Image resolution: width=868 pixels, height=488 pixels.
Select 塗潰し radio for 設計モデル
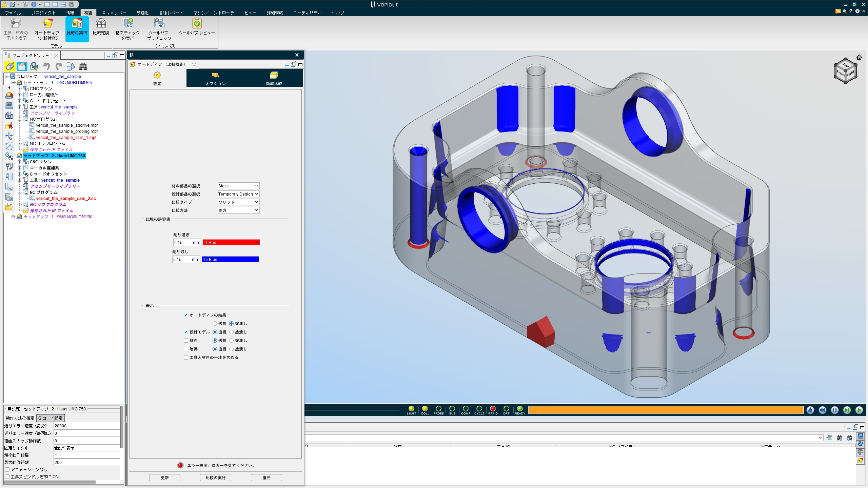(232, 332)
